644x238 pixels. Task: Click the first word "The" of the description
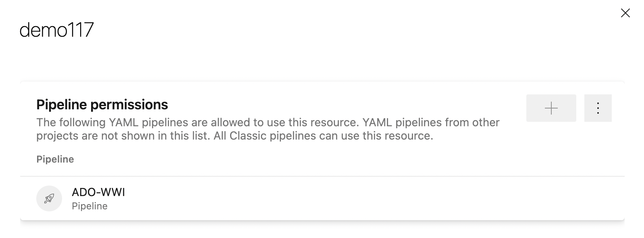[46, 122]
